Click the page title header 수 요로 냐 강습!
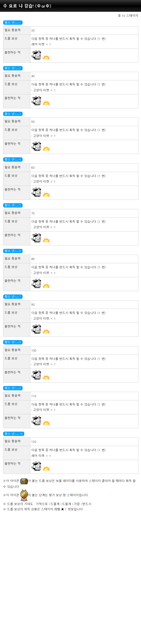Image resolution: width=141 pixels, height=644 pixels. 27,6
